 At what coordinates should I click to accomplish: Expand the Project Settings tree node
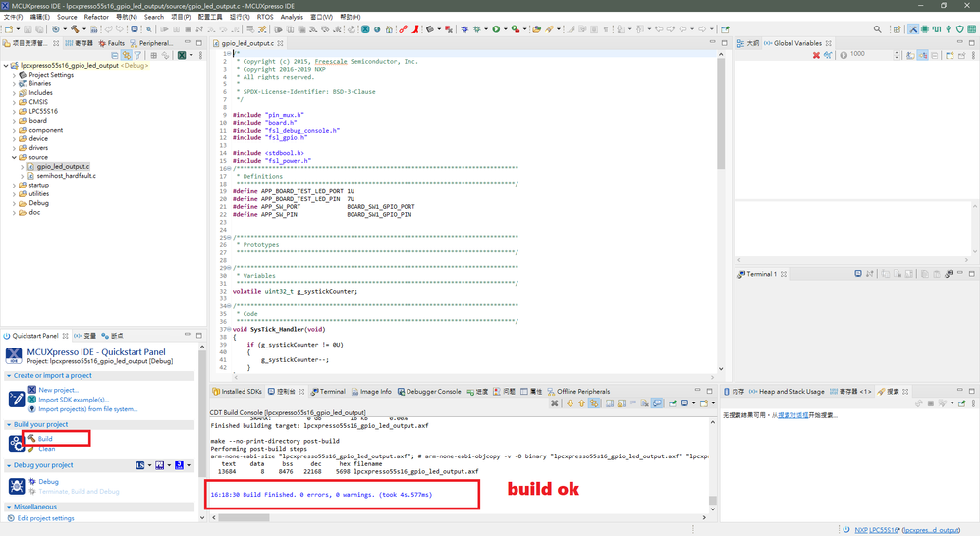click(14, 75)
